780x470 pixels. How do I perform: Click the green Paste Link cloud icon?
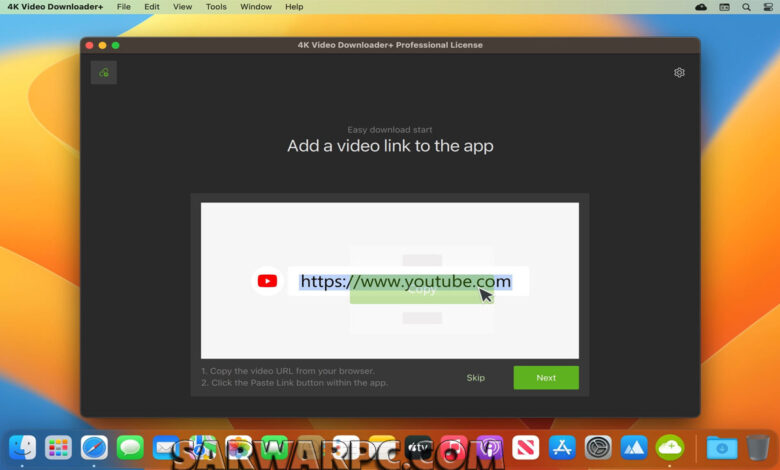[x=103, y=73]
